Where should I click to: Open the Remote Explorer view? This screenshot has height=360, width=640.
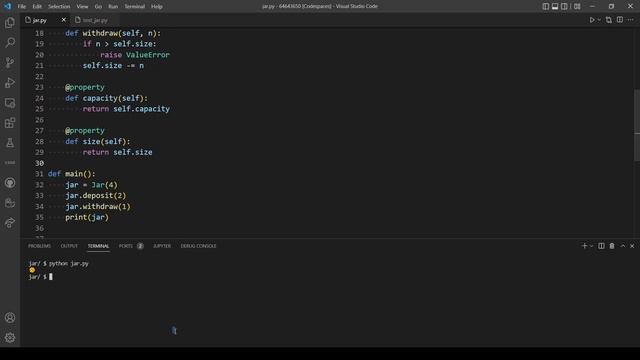tap(10, 103)
